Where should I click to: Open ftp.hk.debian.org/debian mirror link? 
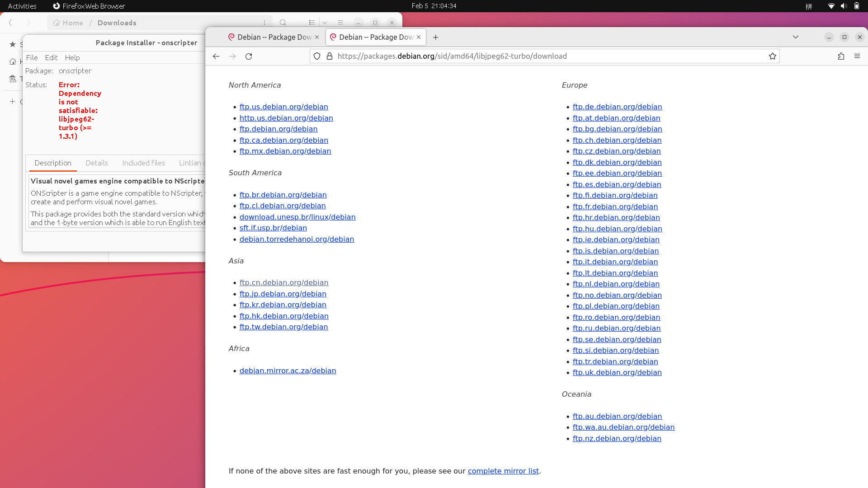click(284, 316)
